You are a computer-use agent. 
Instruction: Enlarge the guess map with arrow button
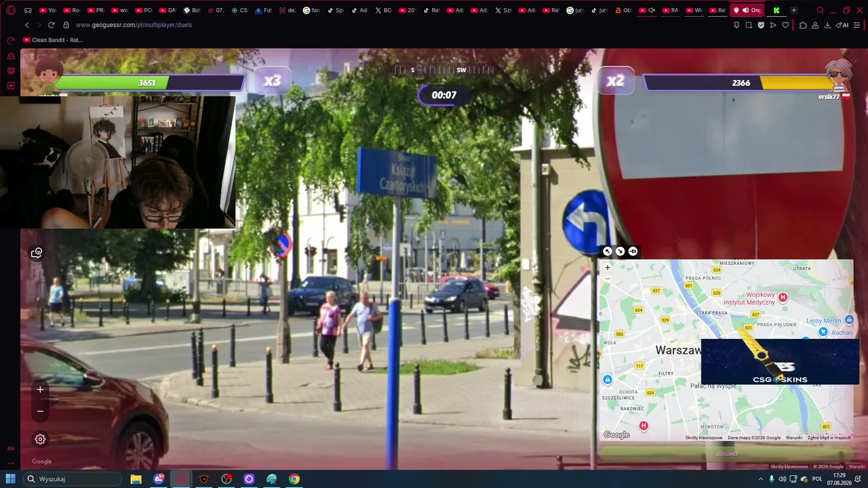pos(608,251)
